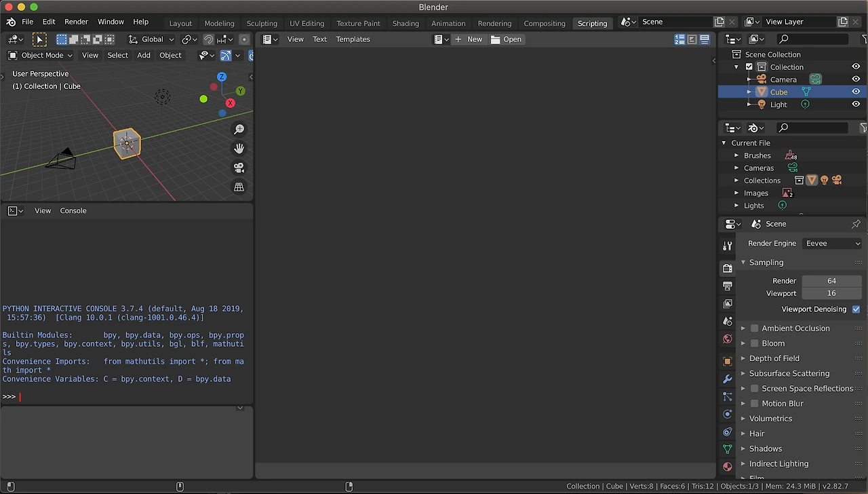Hide the Cube using its eye icon
This screenshot has width=868, height=494.
tap(856, 92)
